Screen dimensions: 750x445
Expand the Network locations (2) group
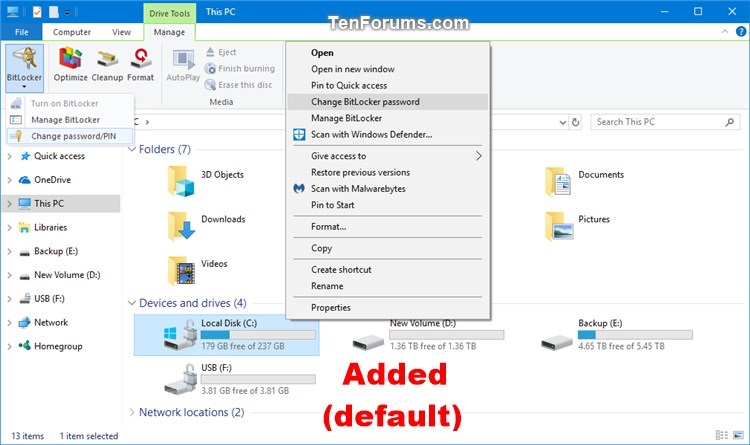132,412
